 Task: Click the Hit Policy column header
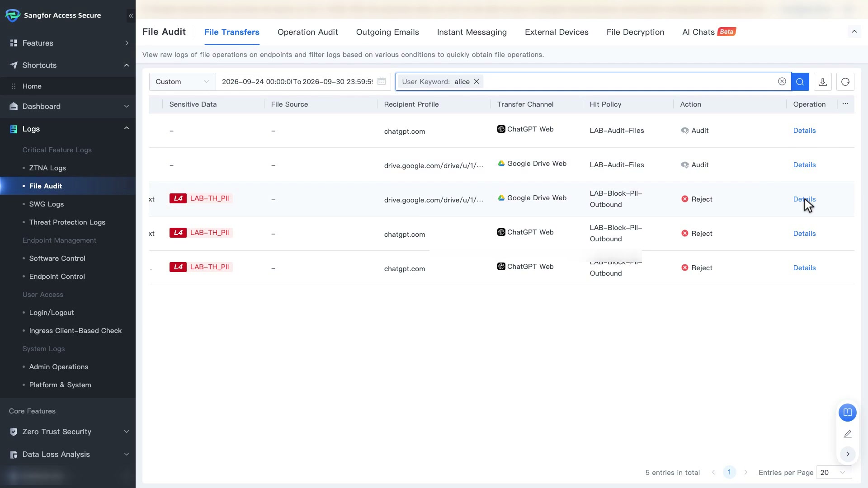click(605, 104)
